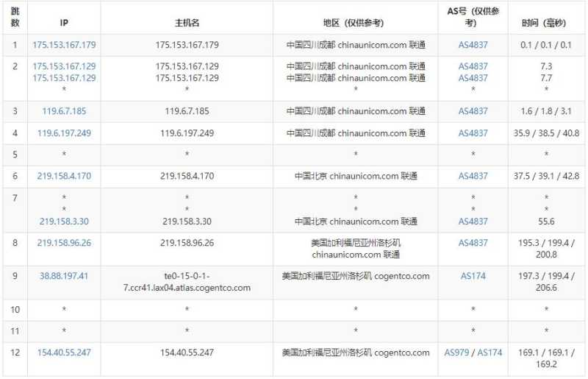588x379 pixels.
Task: Select time 195.3 / 199.4 / 200.8
Action: (x=546, y=248)
